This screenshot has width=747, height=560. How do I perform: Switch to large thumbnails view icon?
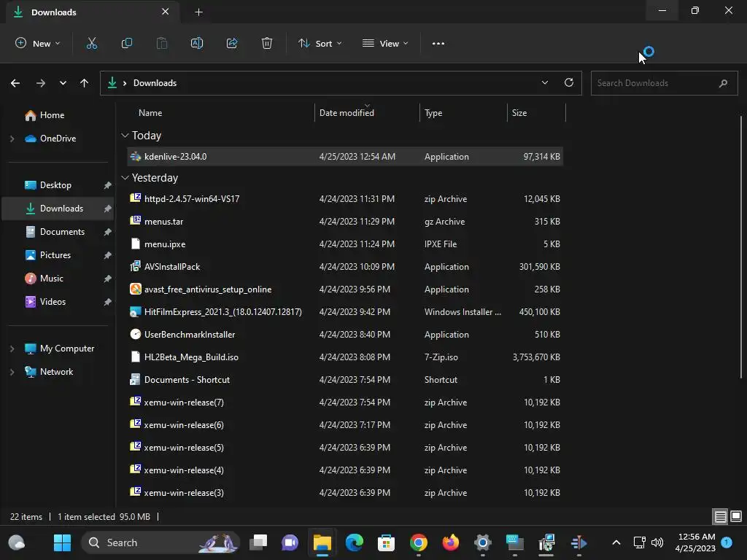pyautogui.click(x=736, y=516)
